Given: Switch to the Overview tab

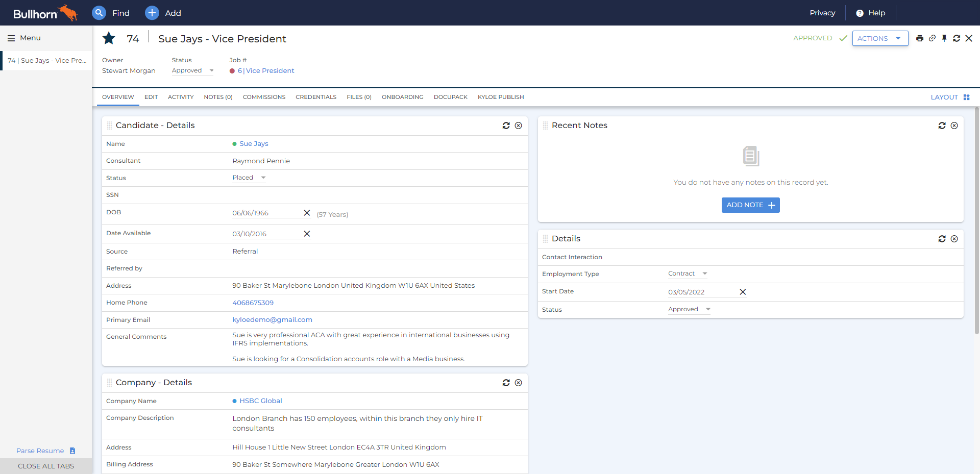Looking at the screenshot, I should (118, 97).
